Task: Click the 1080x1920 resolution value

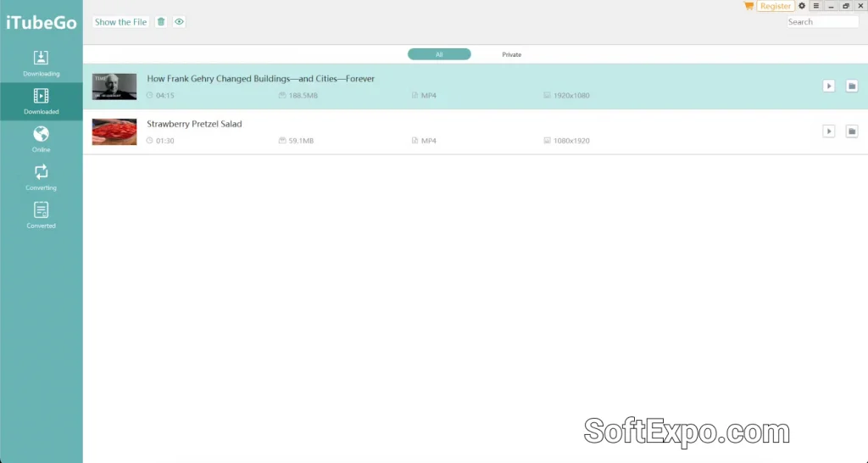Action: (x=571, y=141)
